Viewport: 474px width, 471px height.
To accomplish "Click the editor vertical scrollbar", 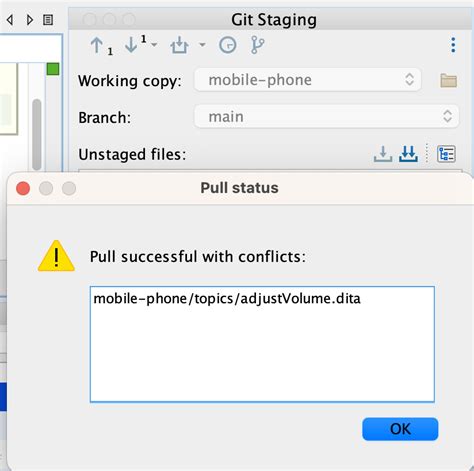I will (x=37, y=134).
